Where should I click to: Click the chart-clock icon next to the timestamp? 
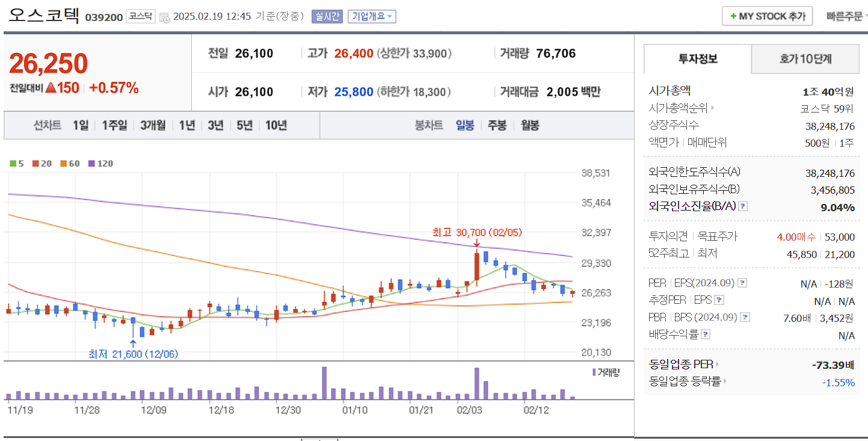[x=164, y=16]
